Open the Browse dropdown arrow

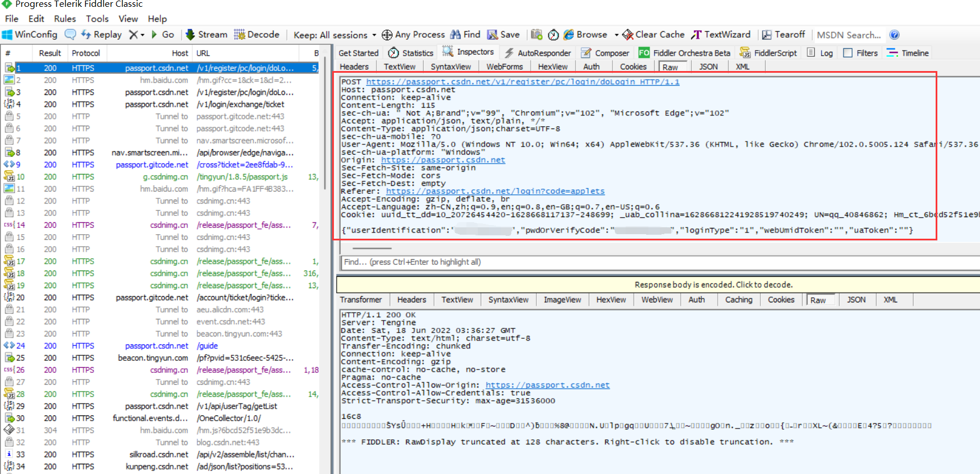pos(617,35)
